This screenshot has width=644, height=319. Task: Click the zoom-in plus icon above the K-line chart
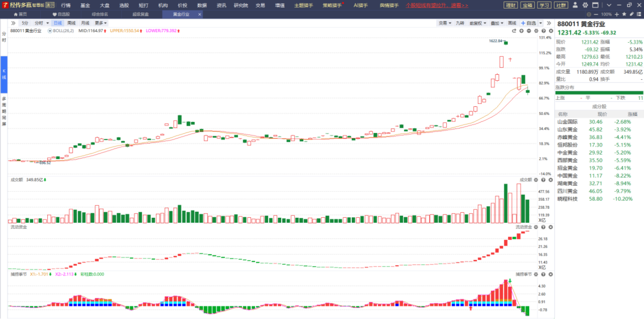click(x=521, y=31)
